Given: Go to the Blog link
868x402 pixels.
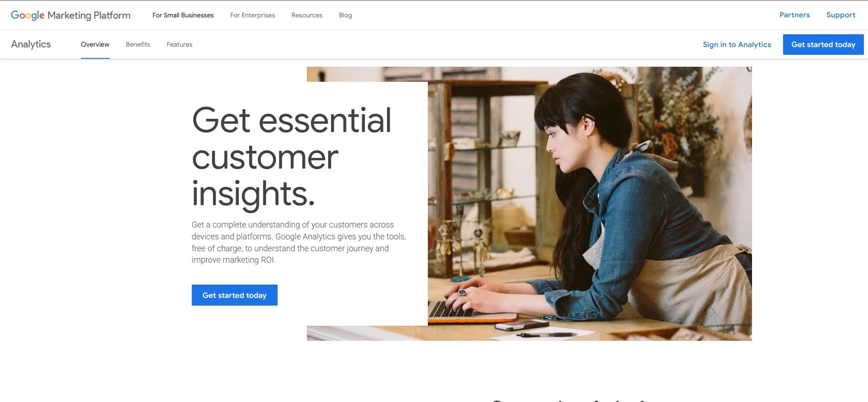Looking at the screenshot, I should 345,15.
